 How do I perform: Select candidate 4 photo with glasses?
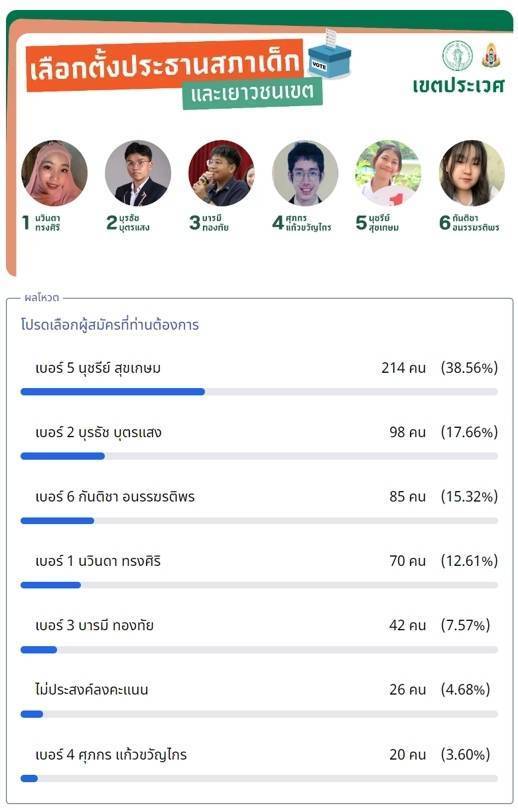click(305, 173)
